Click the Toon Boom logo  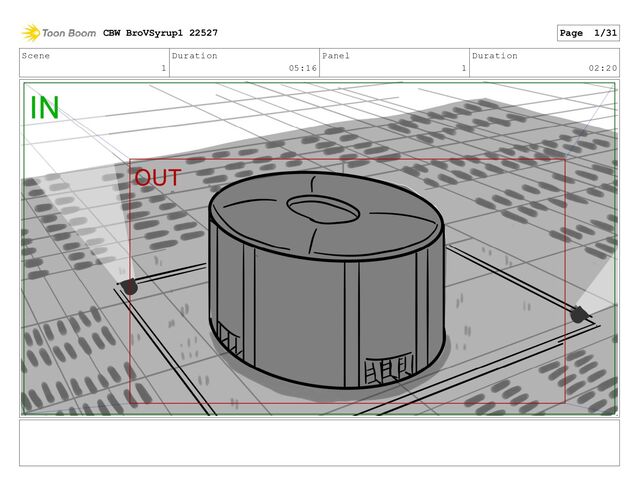click(x=59, y=33)
